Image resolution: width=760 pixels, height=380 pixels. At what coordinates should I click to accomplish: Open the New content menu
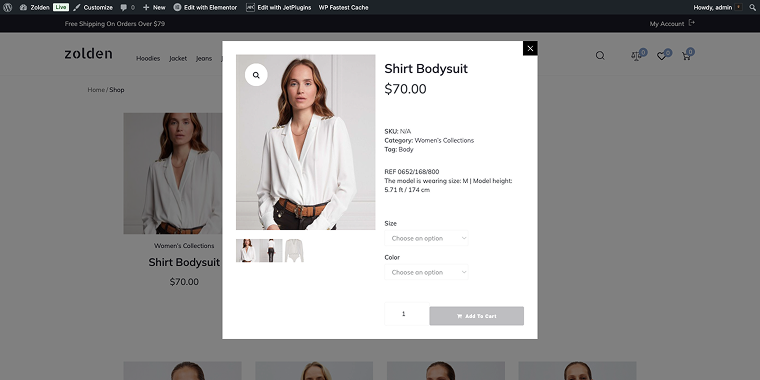click(154, 7)
